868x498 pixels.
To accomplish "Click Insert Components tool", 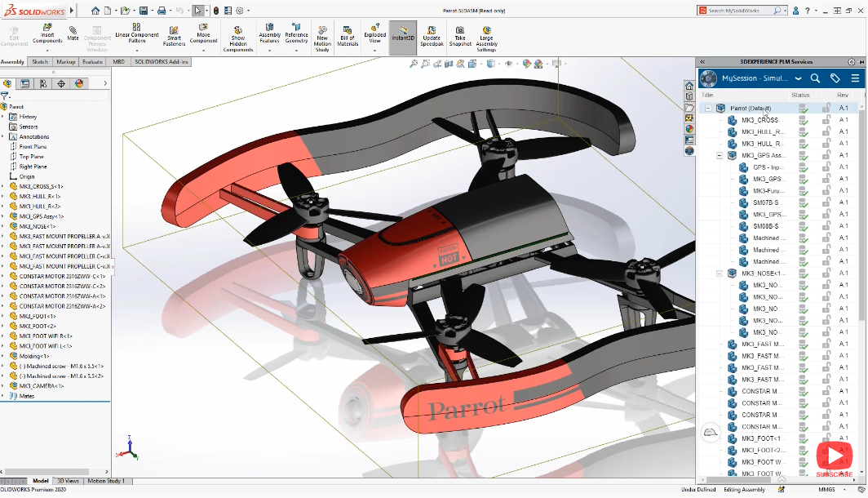I will [x=47, y=33].
